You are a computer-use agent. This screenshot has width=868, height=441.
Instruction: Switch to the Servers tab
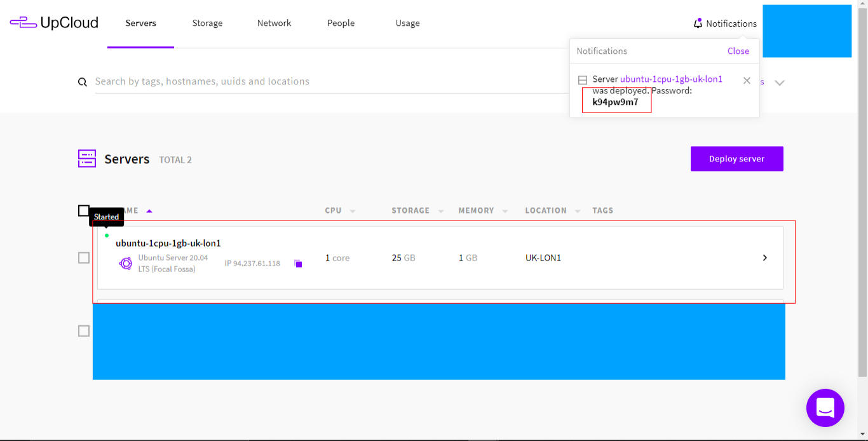tap(140, 23)
